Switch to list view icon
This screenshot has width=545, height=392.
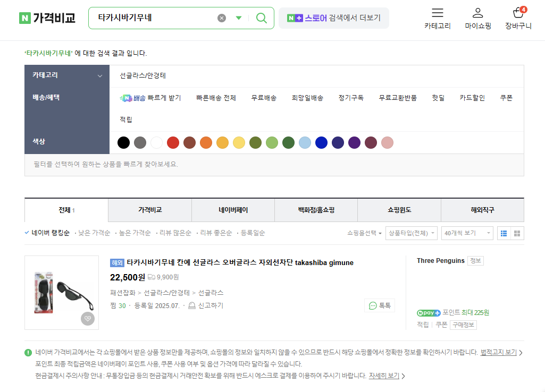point(504,233)
